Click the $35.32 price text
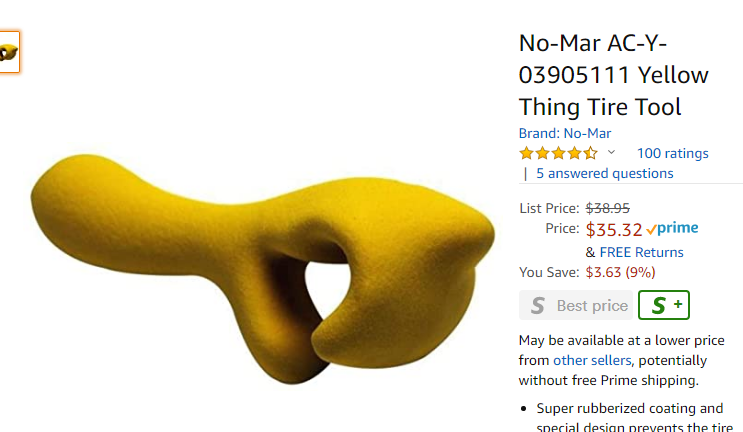Viewport: 743px width, 432px height. tap(614, 230)
